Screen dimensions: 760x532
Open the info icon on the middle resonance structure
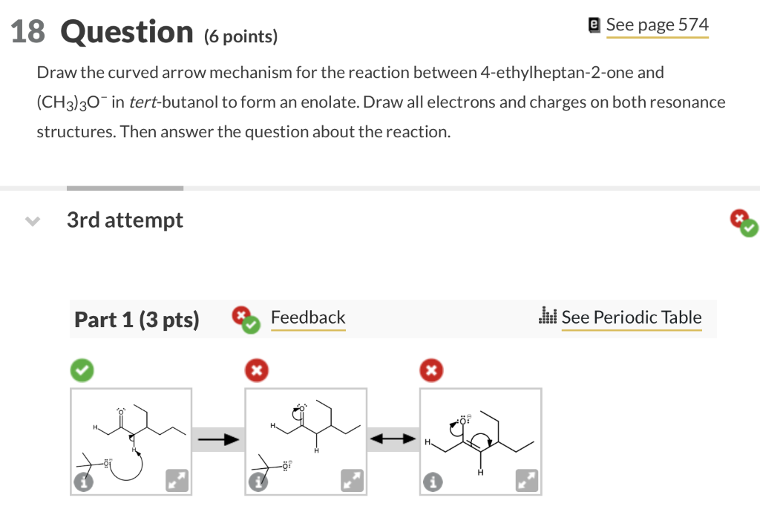point(258,482)
